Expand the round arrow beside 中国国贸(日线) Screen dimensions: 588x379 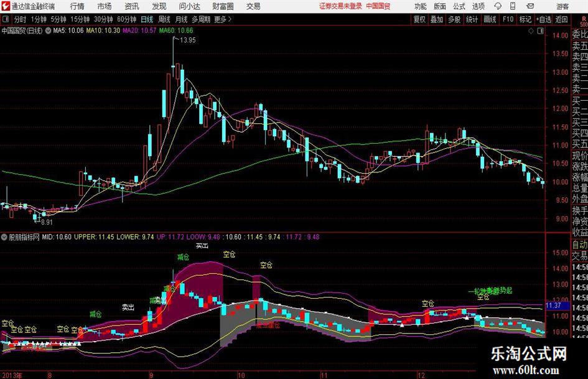point(48,30)
